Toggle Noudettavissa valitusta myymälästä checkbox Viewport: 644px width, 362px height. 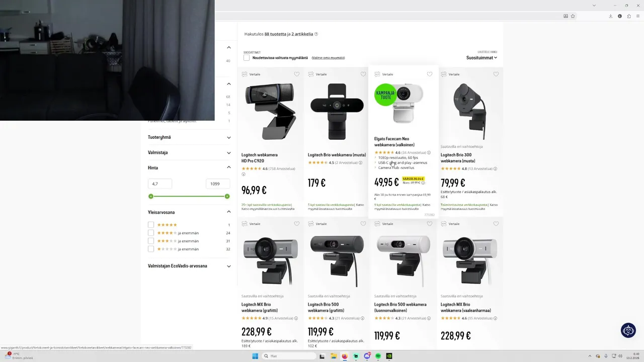pyautogui.click(x=247, y=58)
